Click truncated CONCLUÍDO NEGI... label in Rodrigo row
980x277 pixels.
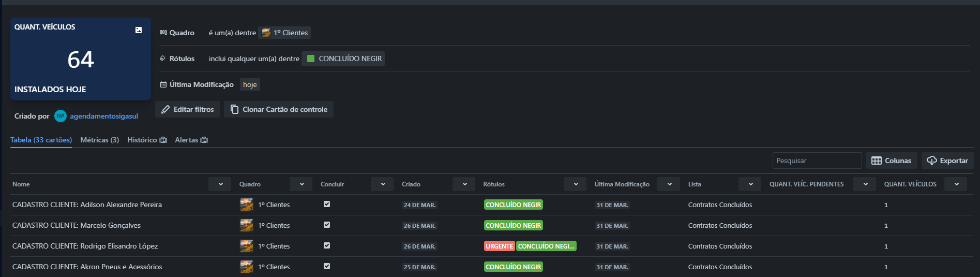click(546, 246)
